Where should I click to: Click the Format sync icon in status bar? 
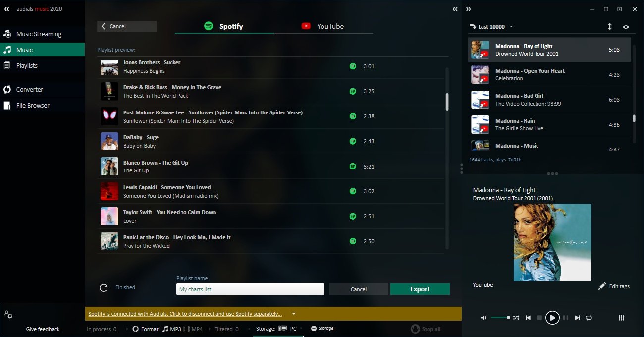point(135,329)
